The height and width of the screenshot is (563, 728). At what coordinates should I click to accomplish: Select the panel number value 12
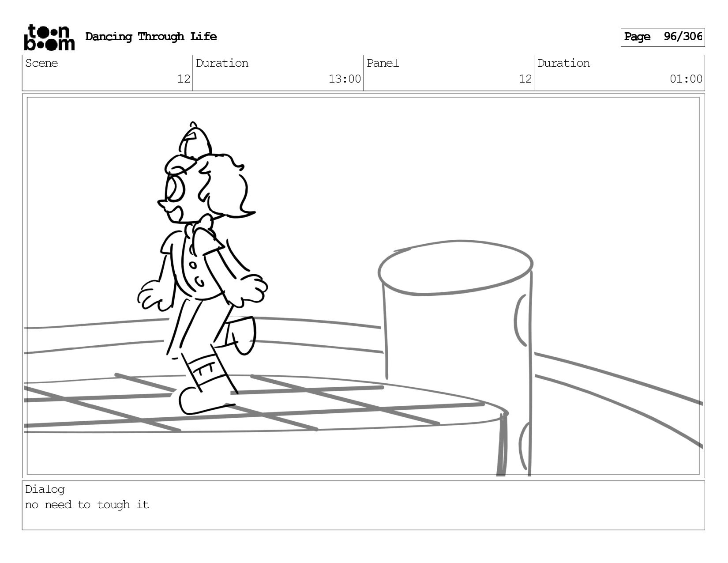[525, 79]
